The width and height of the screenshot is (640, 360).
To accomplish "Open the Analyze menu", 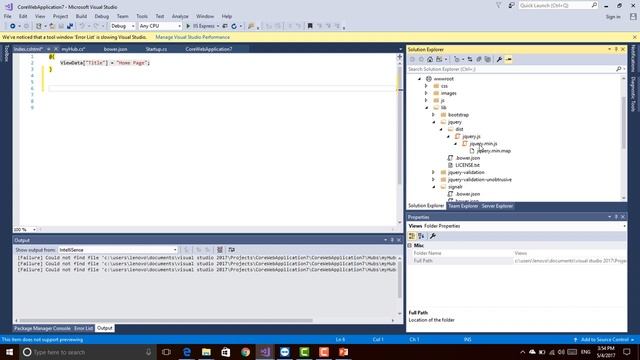I will [x=180, y=16].
